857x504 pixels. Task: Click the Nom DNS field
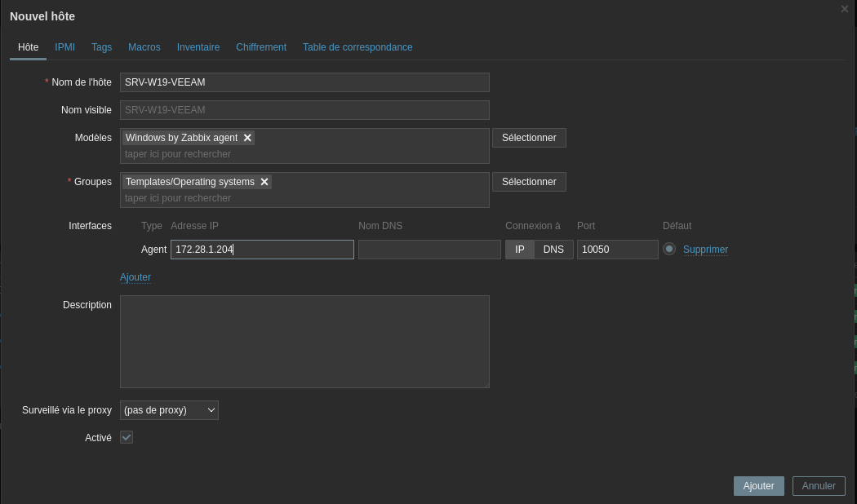[429, 250]
